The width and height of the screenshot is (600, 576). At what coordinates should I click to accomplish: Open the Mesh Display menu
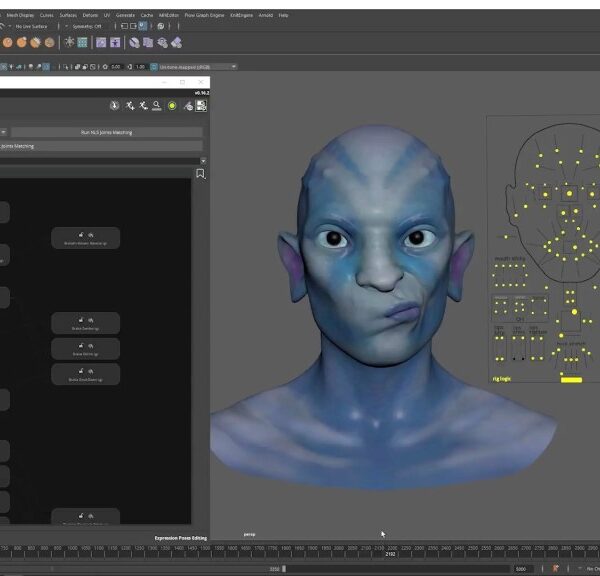click(x=20, y=15)
